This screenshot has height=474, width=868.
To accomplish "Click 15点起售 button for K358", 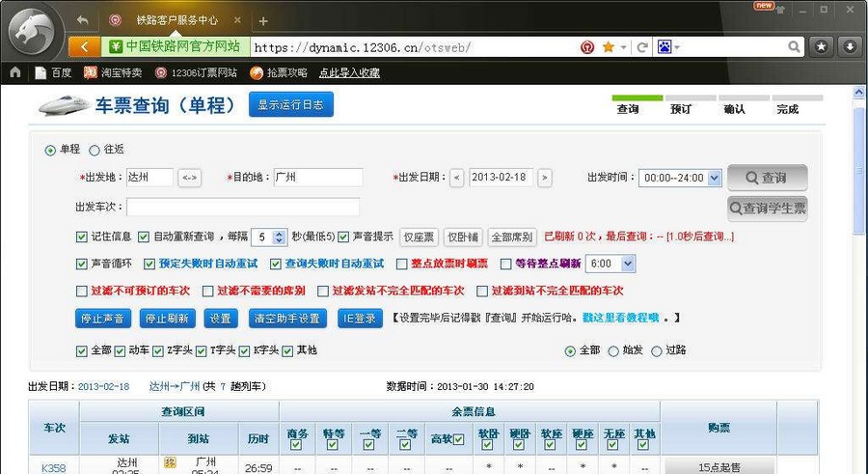I will [x=719, y=467].
